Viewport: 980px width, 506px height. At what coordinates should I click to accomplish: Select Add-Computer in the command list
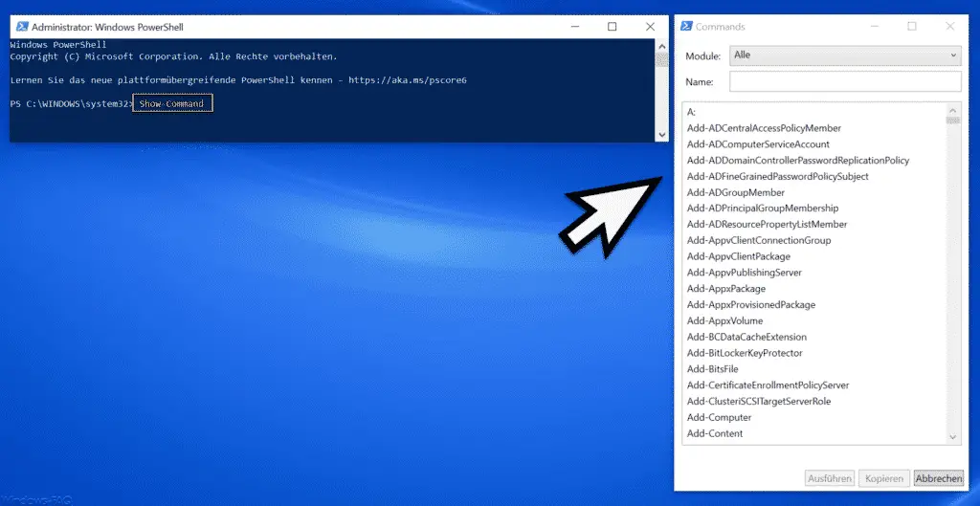pos(720,418)
